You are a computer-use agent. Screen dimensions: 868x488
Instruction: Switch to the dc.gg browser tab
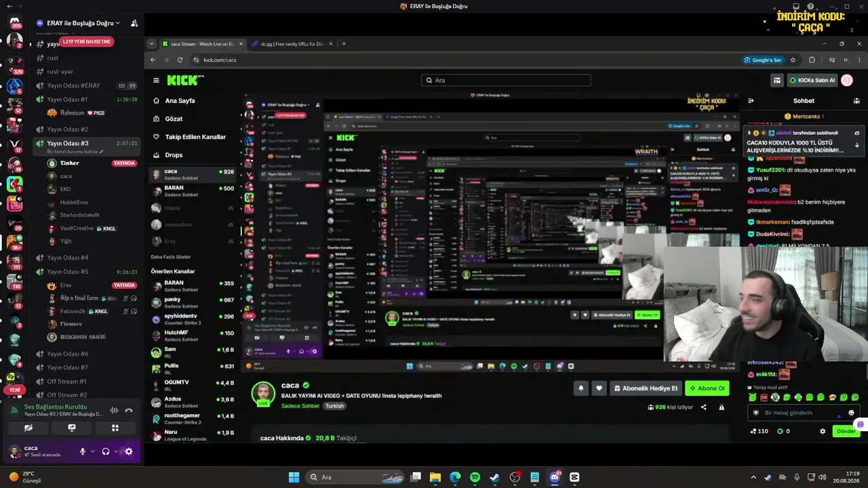[292, 44]
